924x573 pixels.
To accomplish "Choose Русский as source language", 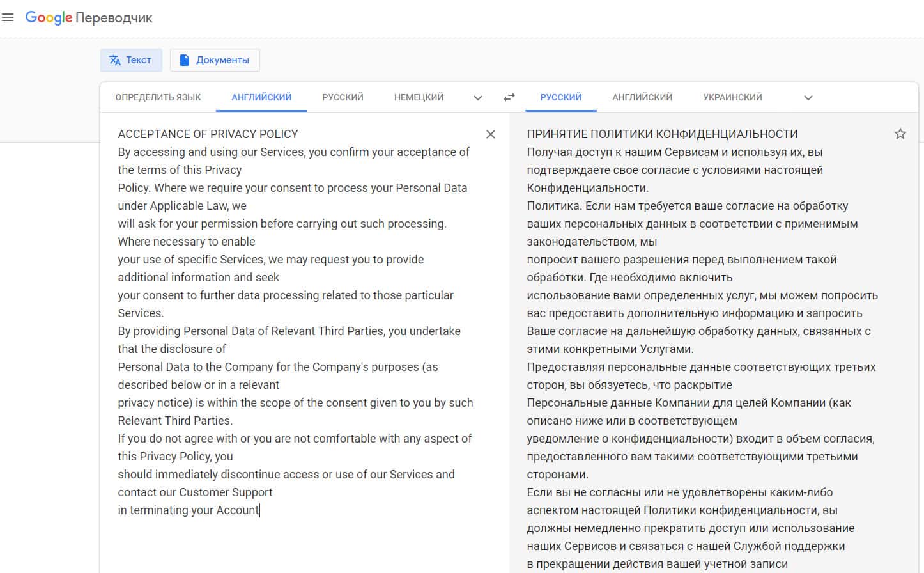I will 343,97.
